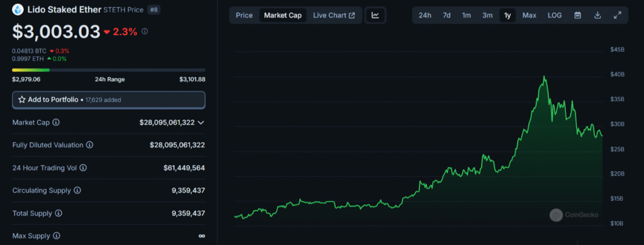
Task: Click the line chart type icon
Action: (375, 15)
